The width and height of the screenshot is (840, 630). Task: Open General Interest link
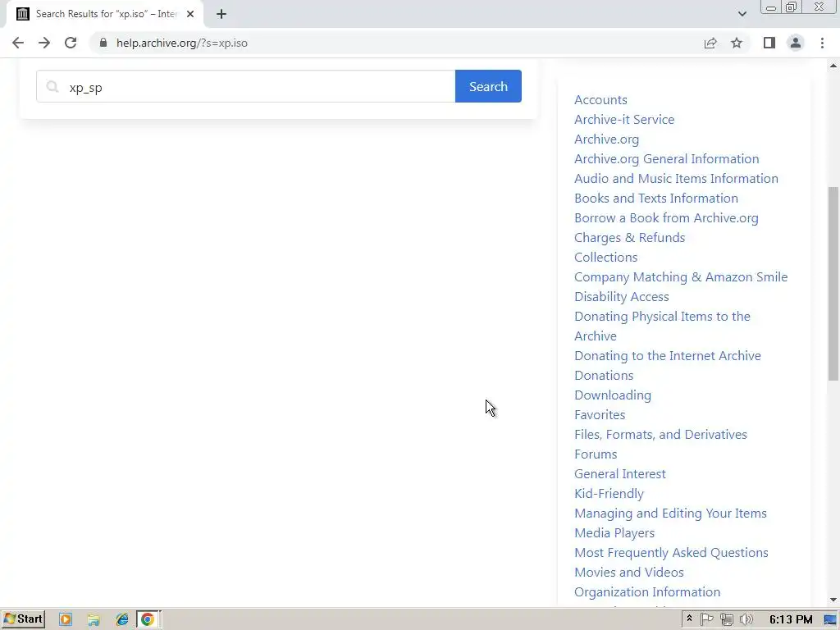[620, 474]
